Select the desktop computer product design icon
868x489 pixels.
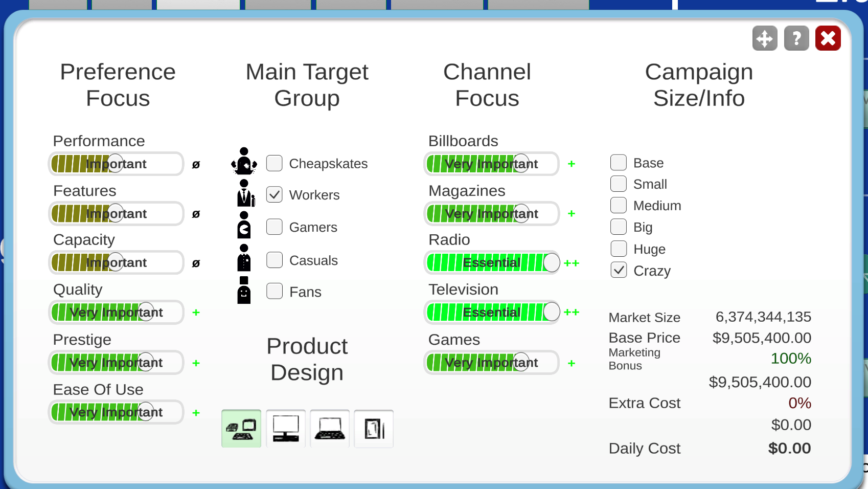coord(286,429)
